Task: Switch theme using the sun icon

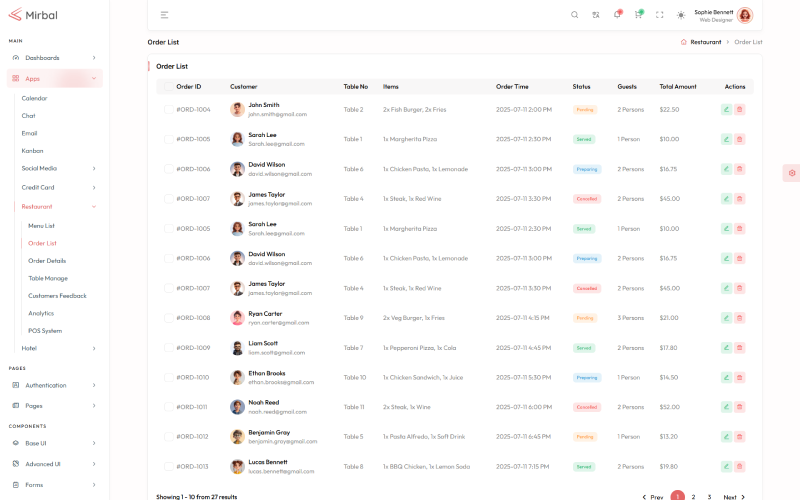Action: [681, 15]
